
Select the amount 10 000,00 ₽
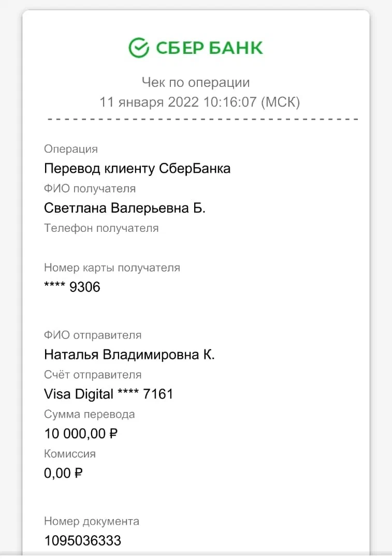(x=81, y=434)
